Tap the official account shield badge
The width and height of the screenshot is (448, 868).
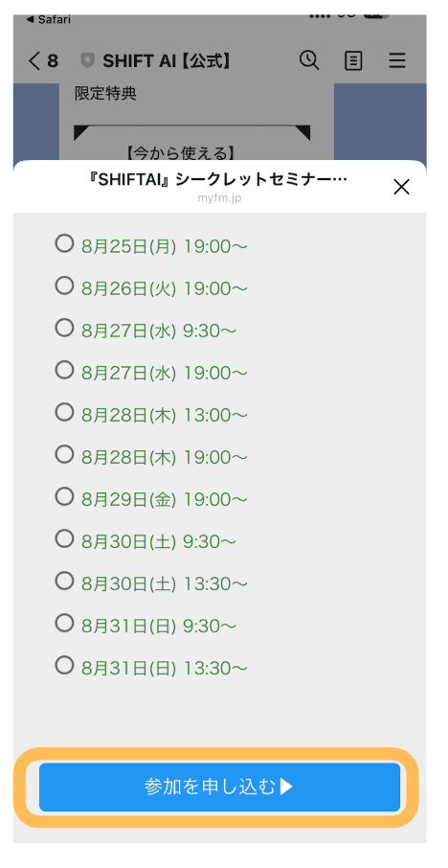87,60
